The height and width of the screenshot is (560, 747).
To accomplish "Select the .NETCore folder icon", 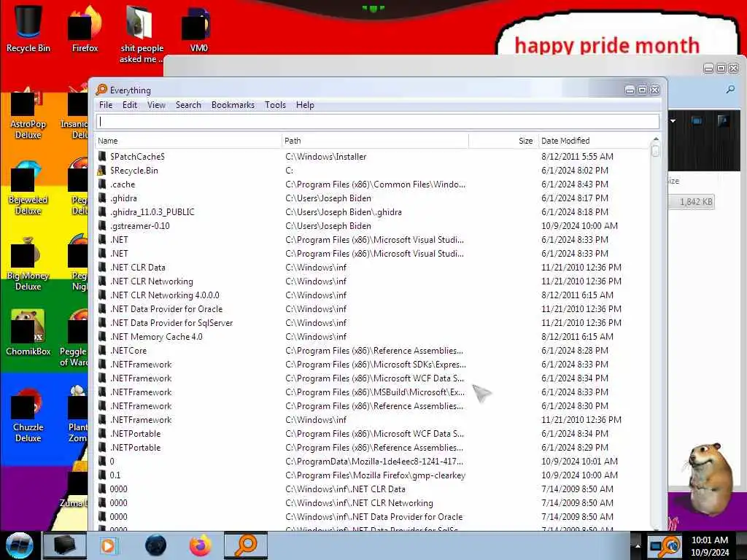I will [102, 350].
